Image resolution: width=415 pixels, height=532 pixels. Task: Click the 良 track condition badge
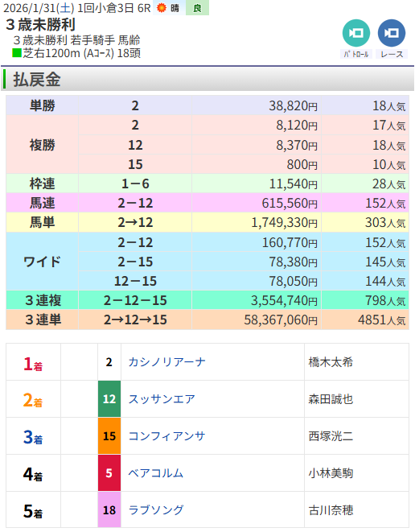(x=197, y=8)
